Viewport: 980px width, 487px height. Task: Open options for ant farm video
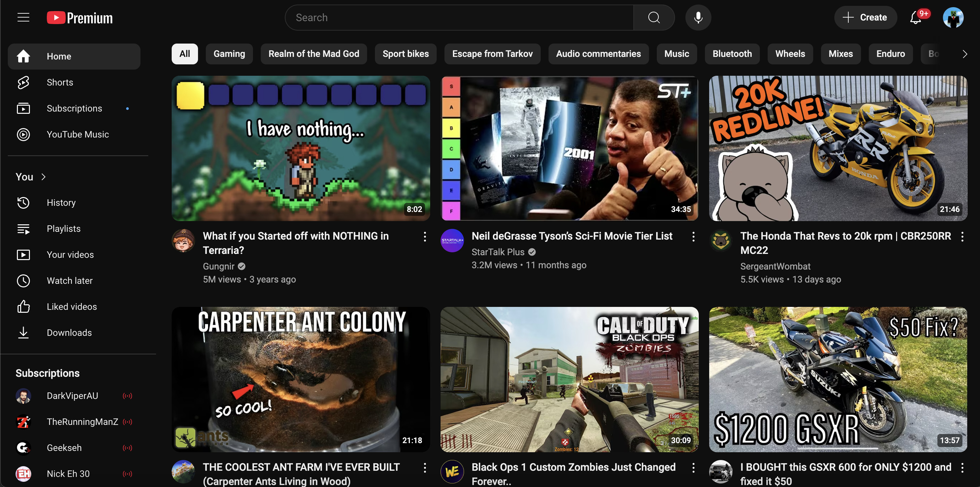click(x=425, y=468)
